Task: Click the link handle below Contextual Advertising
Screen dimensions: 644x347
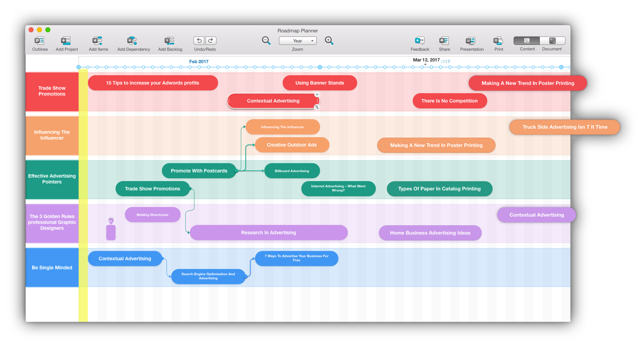Action: tap(317, 107)
